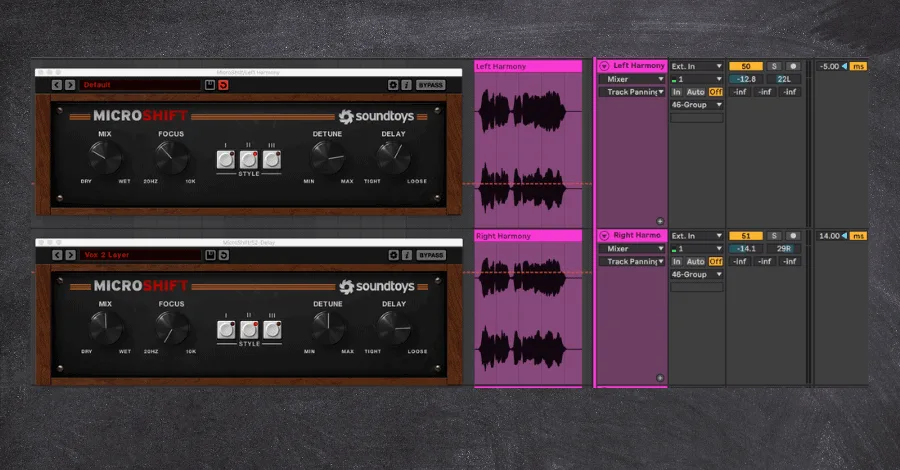Solo the Left Harmony track

pyautogui.click(x=774, y=67)
